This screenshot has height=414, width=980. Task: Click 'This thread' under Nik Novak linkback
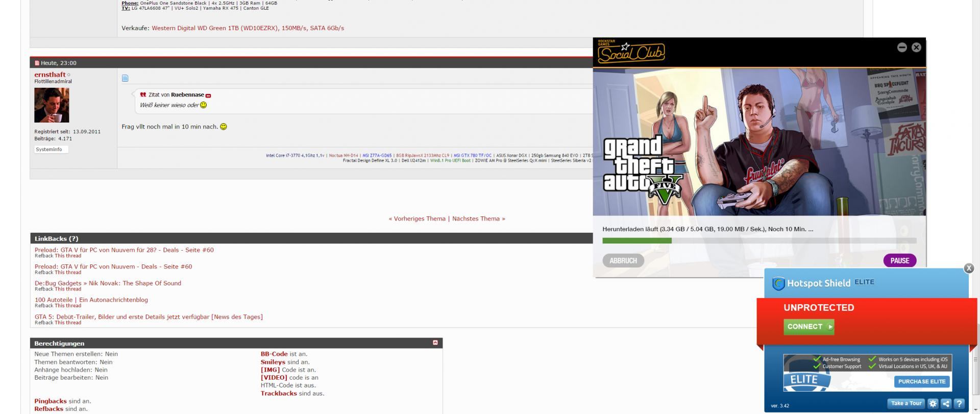[68, 289]
